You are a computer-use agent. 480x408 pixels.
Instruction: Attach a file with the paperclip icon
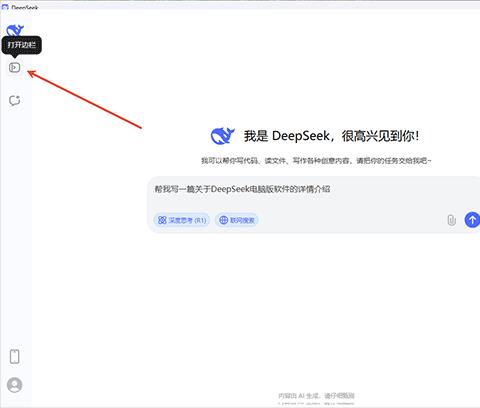[x=451, y=220]
